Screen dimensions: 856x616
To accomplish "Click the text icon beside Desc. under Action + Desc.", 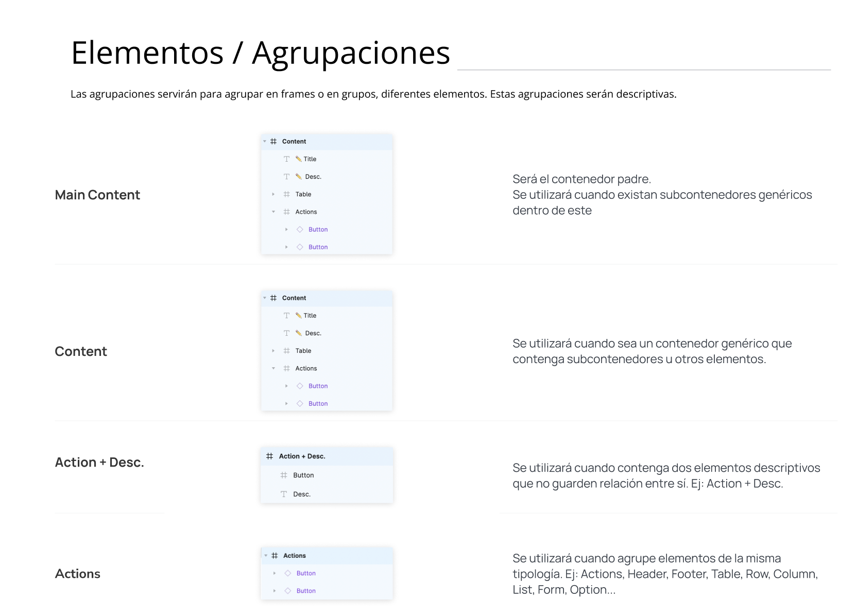I will tap(284, 494).
